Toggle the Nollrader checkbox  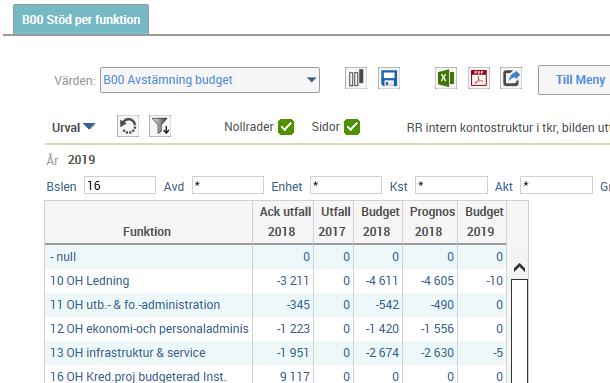pos(286,127)
